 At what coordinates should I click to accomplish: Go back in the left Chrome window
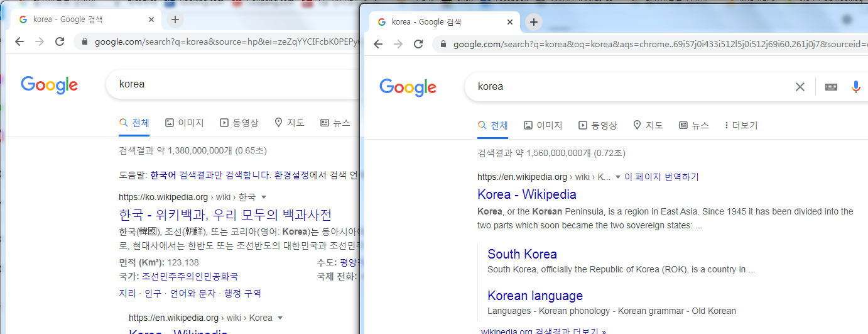(x=19, y=42)
